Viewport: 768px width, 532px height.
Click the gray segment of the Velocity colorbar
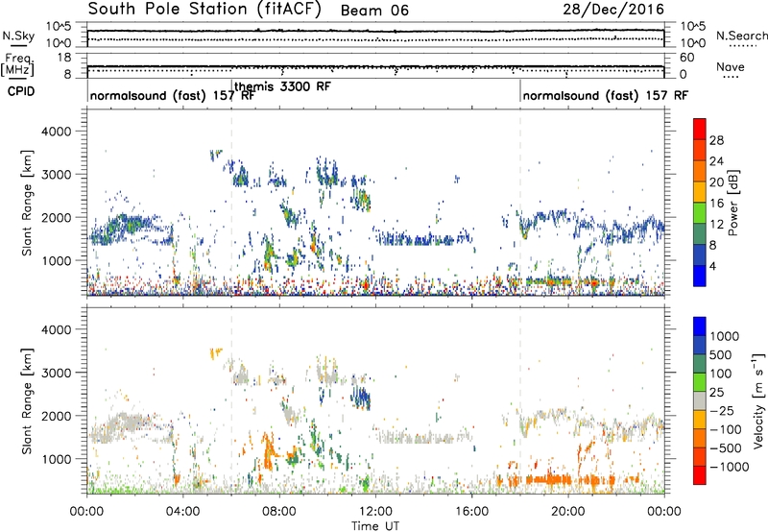[700, 401]
